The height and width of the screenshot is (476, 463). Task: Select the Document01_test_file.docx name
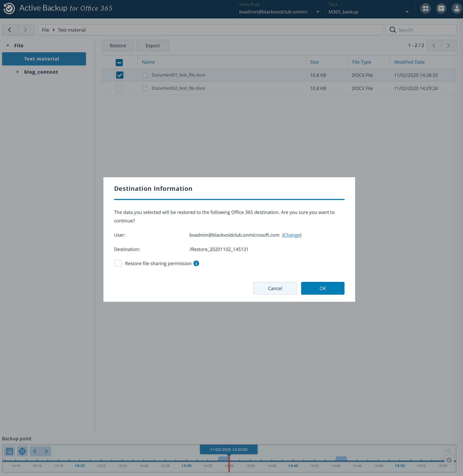178,75
